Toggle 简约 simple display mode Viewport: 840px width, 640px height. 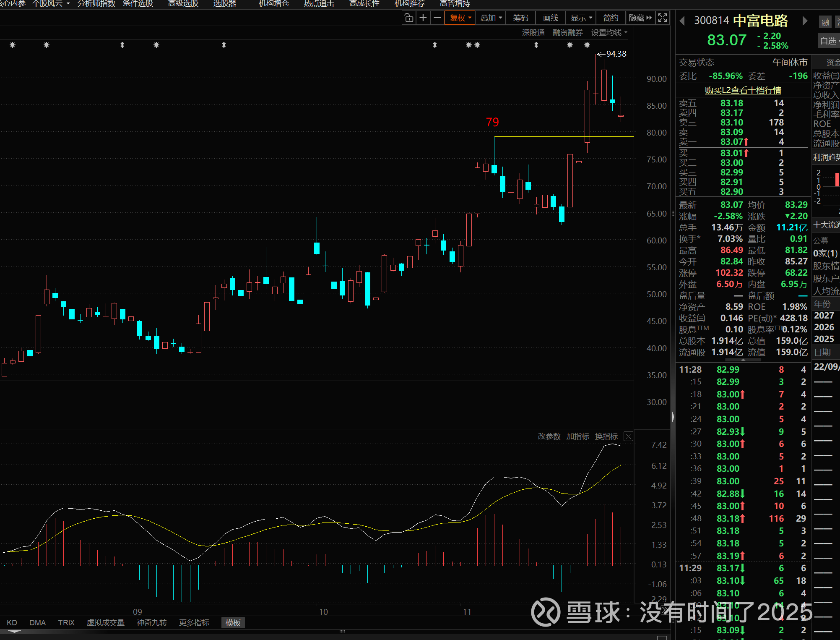point(611,18)
